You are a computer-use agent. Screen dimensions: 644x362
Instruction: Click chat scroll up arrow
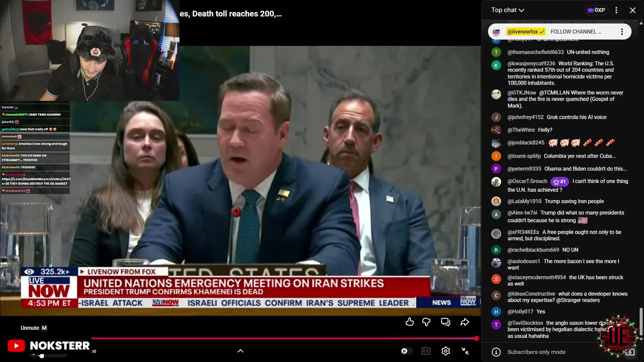641,23
